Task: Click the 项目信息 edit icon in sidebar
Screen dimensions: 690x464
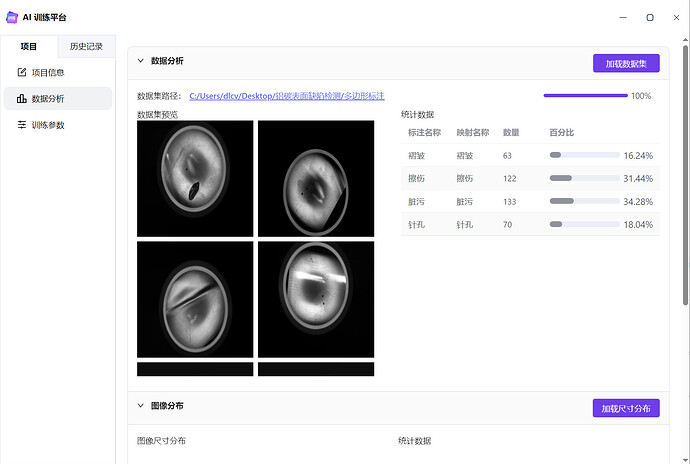Action: coord(22,72)
